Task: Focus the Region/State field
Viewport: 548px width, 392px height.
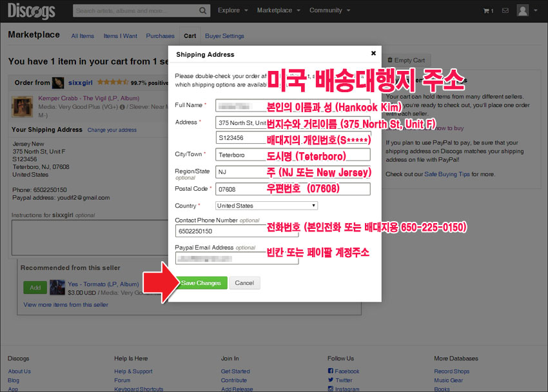Action: coord(293,172)
